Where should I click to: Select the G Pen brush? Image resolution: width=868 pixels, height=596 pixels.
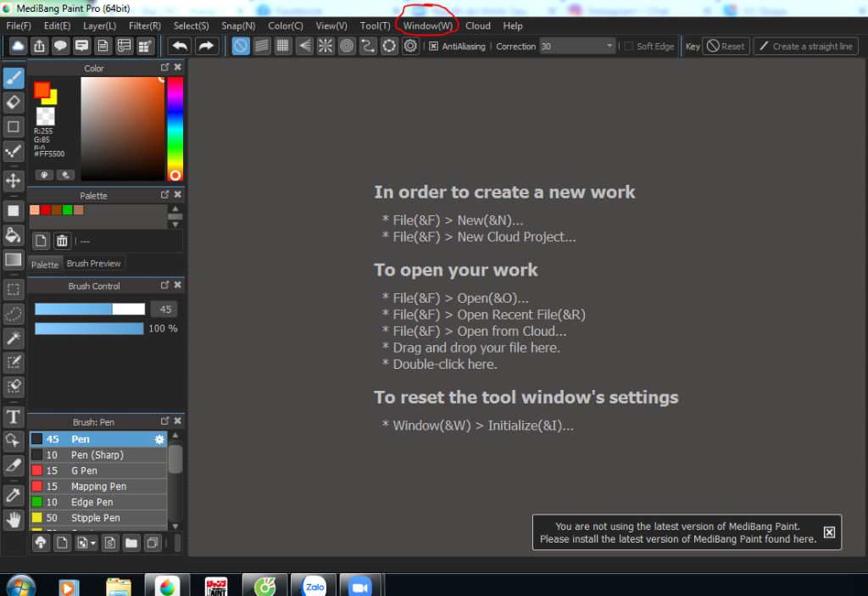point(98,471)
